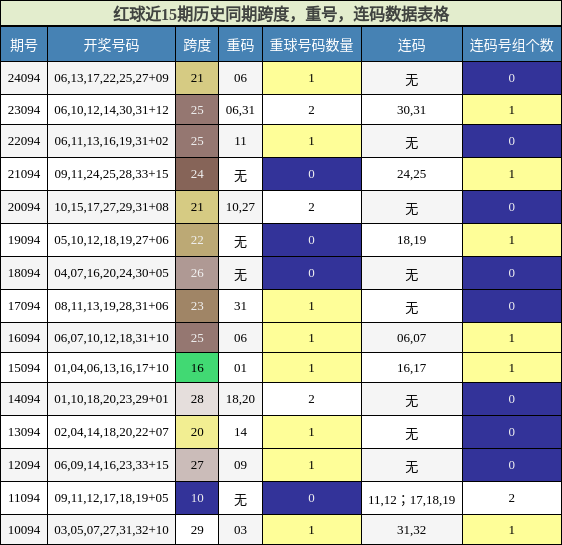Viewport: 562px width, 545px height.
Task: Click repeat code 03 in row 10094
Action: 240,530
